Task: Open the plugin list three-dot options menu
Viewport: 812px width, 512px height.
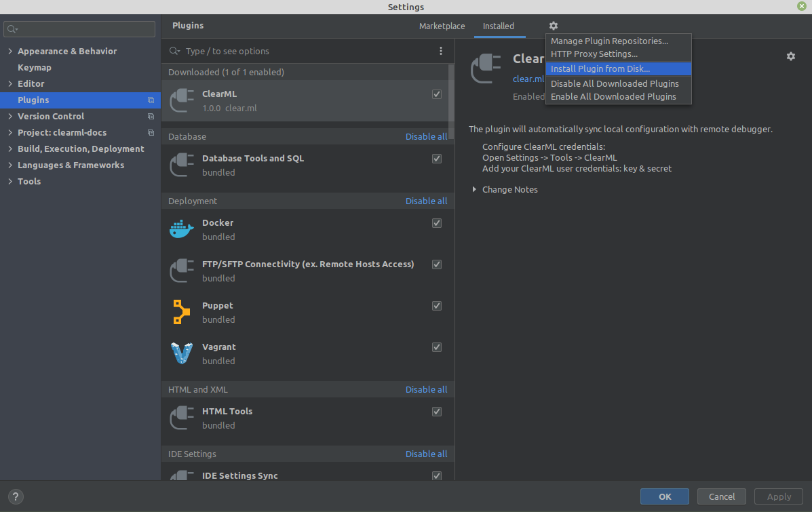Action: tap(441, 51)
